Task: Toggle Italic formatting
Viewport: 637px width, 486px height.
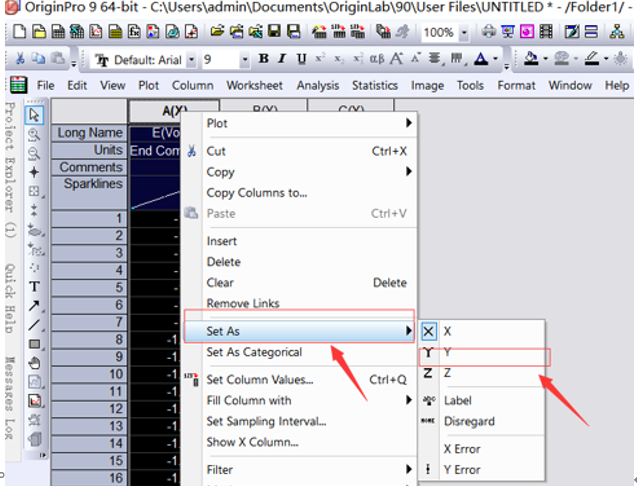Action: pos(282,59)
